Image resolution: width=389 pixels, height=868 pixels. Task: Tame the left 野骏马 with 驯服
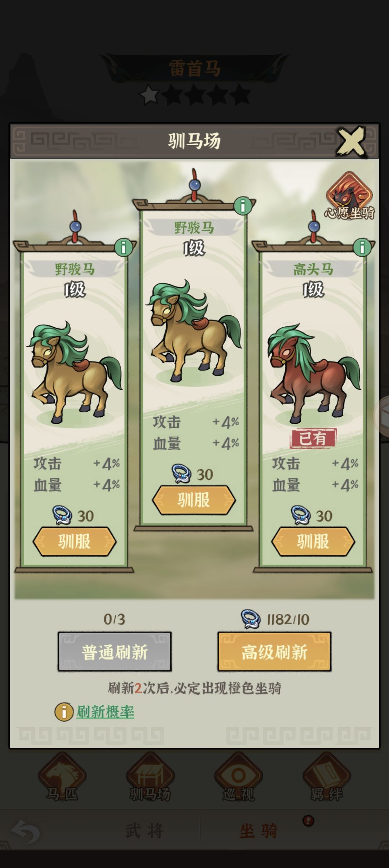[x=75, y=541]
